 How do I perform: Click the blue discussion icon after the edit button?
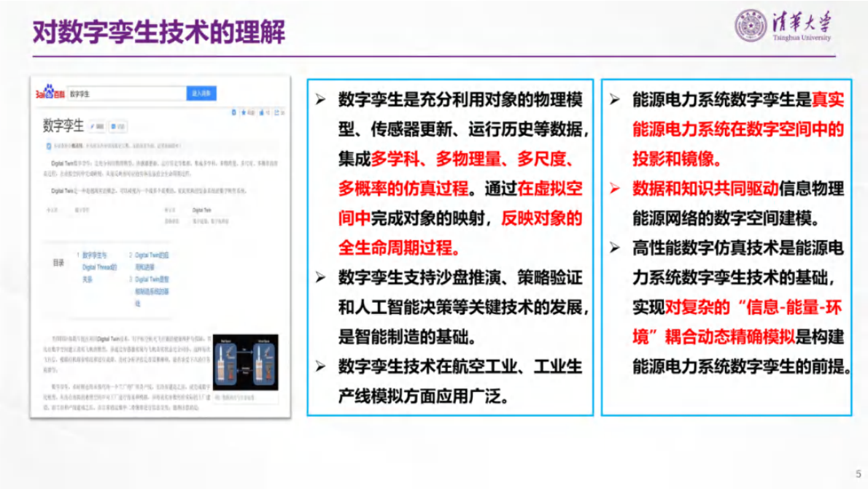(x=117, y=127)
